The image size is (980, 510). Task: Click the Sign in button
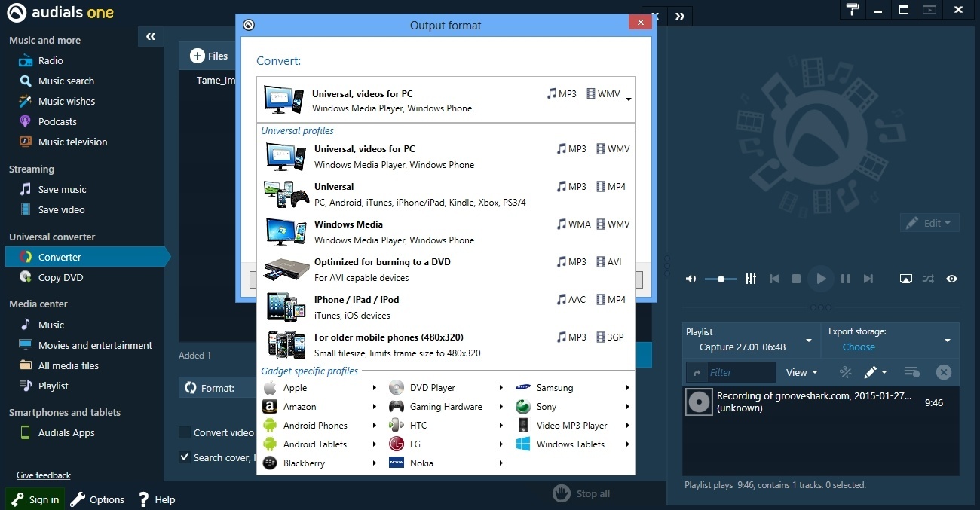pyautogui.click(x=35, y=499)
